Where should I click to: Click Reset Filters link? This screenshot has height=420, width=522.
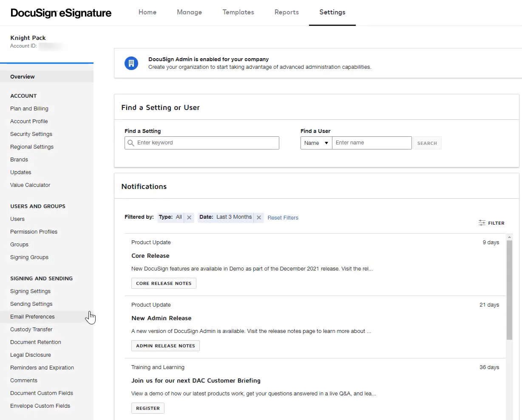[x=283, y=218]
